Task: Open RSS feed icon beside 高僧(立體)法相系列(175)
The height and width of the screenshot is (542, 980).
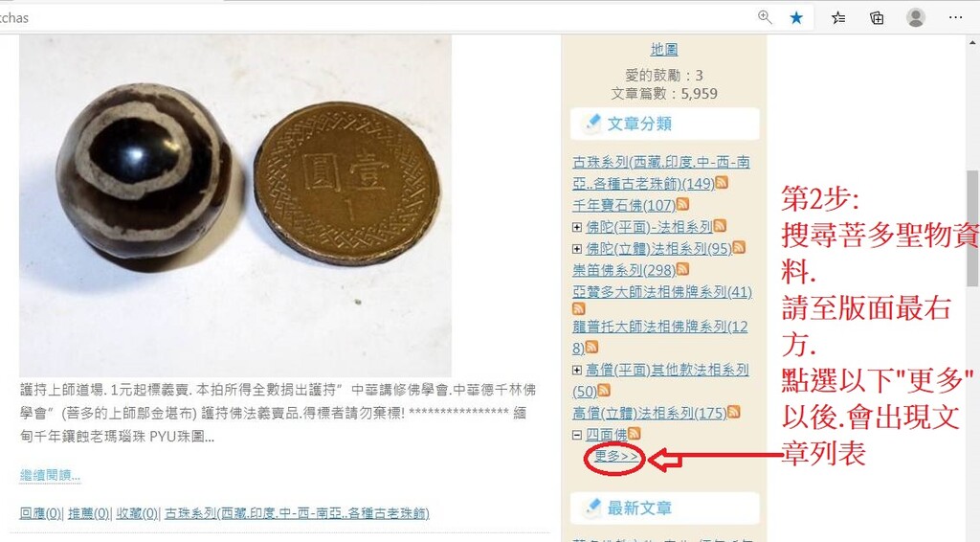Action: click(734, 412)
